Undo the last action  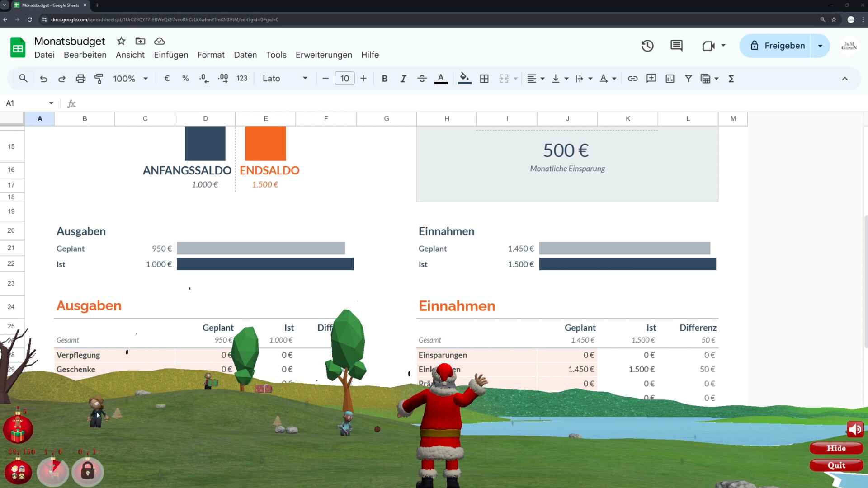coord(43,78)
